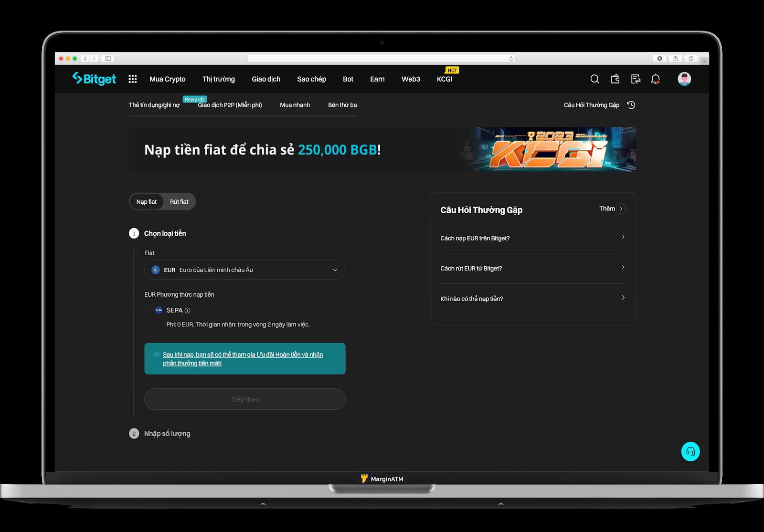
Task: Click the Tiếp theo button
Action: (245, 399)
